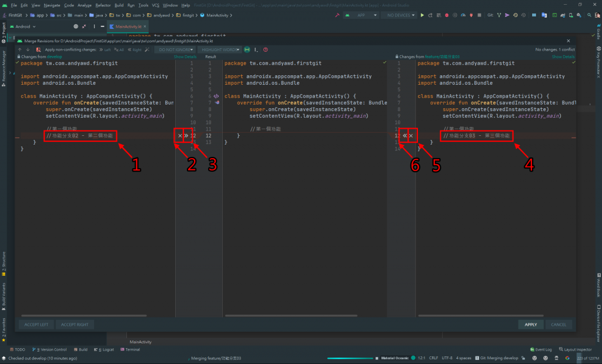Select opened file target icon in Project panel
The height and width of the screenshot is (364, 602).
coord(76,26)
